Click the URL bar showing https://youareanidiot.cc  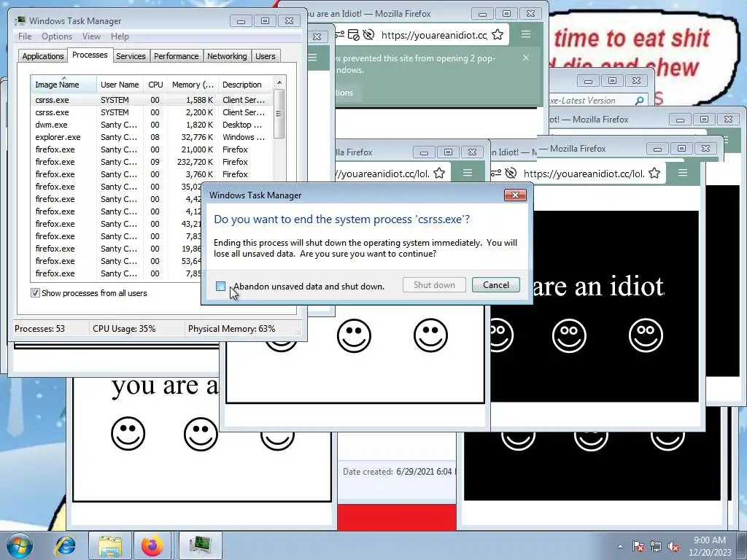434,35
